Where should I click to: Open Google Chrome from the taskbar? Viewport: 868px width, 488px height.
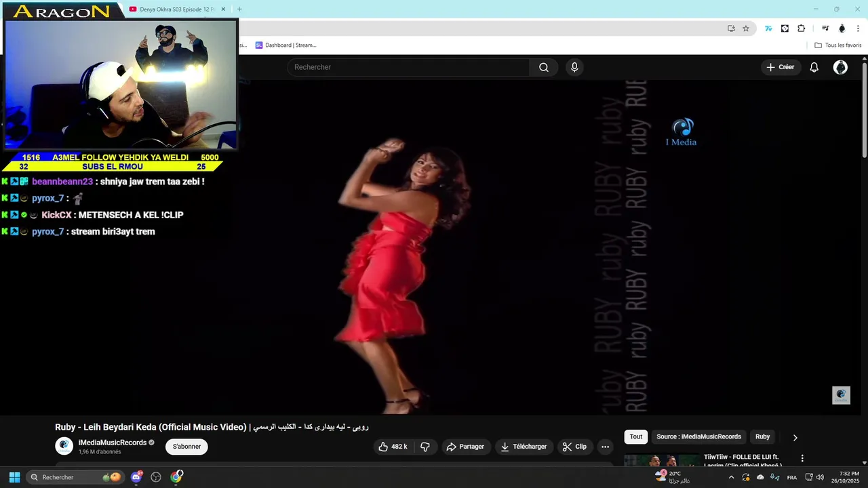coord(176,477)
